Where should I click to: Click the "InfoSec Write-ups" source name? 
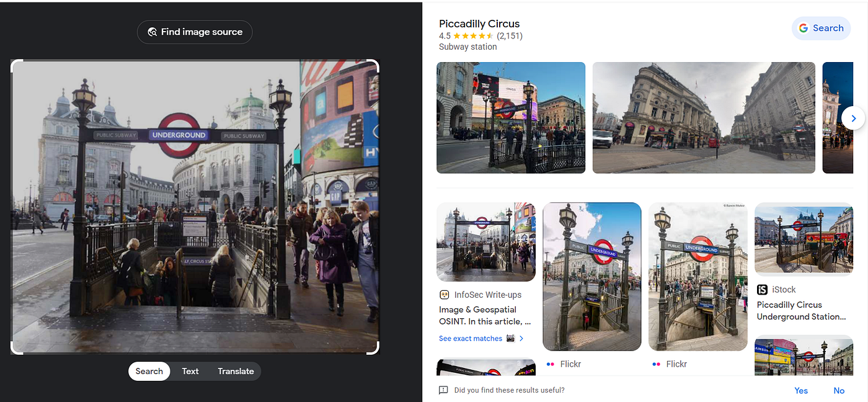click(488, 295)
